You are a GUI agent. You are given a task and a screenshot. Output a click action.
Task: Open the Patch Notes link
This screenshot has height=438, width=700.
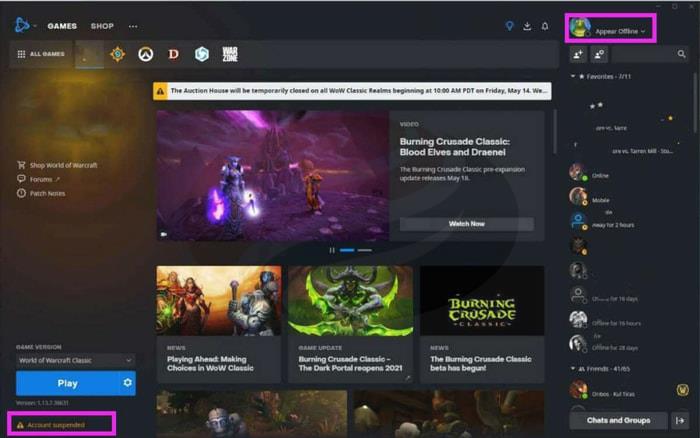point(46,193)
